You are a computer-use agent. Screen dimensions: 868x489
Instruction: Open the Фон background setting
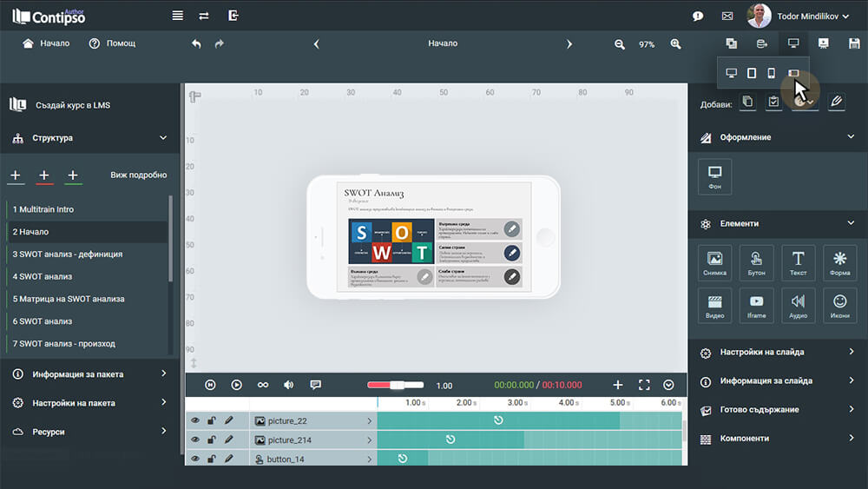pos(714,176)
